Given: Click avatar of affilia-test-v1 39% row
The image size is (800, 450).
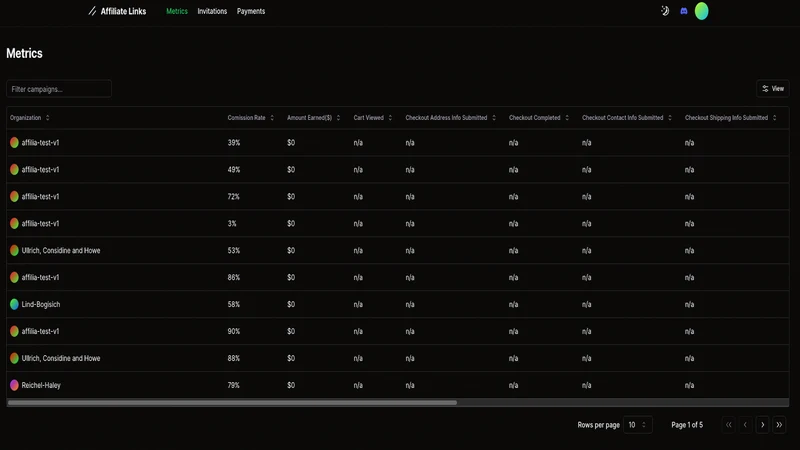Looking at the screenshot, I should click(x=14, y=143).
